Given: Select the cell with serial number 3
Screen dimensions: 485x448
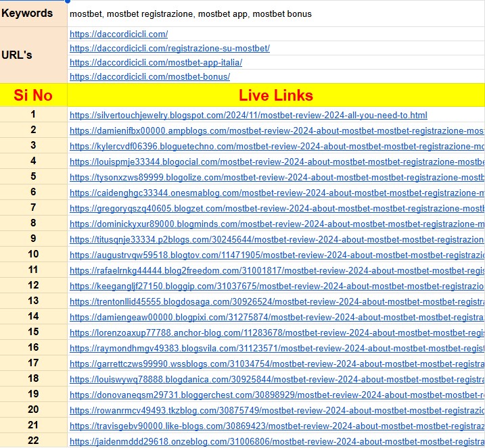Looking at the screenshot, I should [x=33, y=145].
